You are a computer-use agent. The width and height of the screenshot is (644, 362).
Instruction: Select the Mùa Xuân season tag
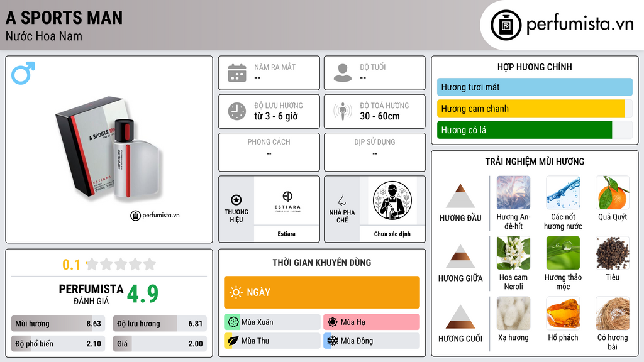[272, 322]
